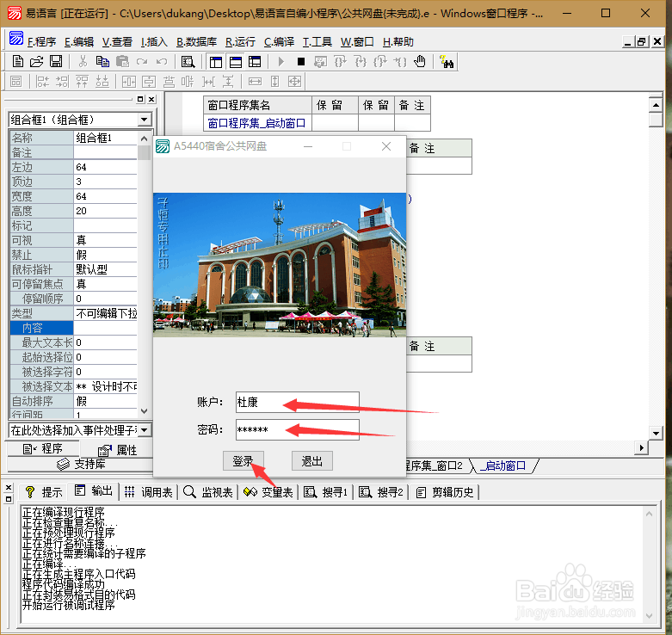Switch to the 程序 panel tab
Screen dimensions: 672x635
(x=43, y=448)
